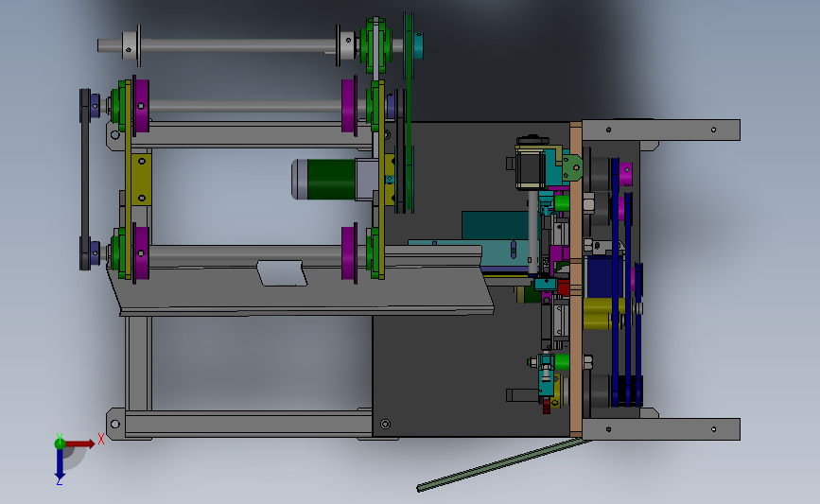Select the lower right gray mounting rail
Viewport: 820px width, 504px height.
click(661, 429)
